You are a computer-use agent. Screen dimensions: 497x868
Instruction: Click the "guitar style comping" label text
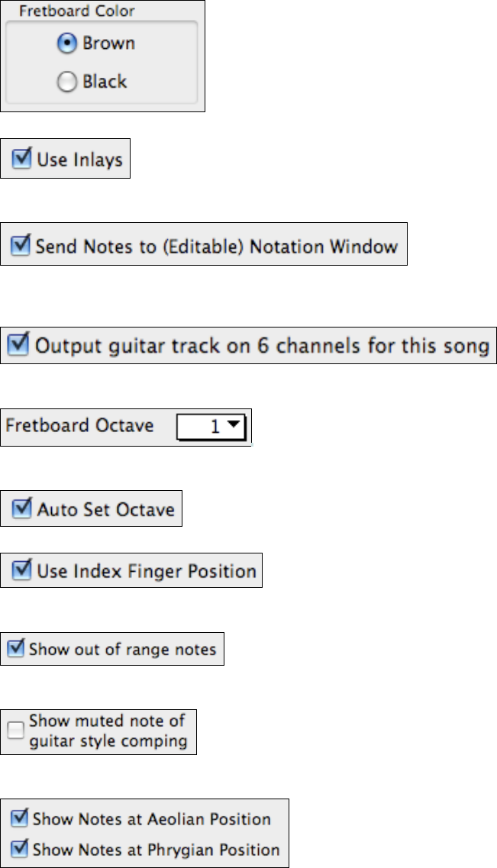pyautogui.click(x=107, y=740)
